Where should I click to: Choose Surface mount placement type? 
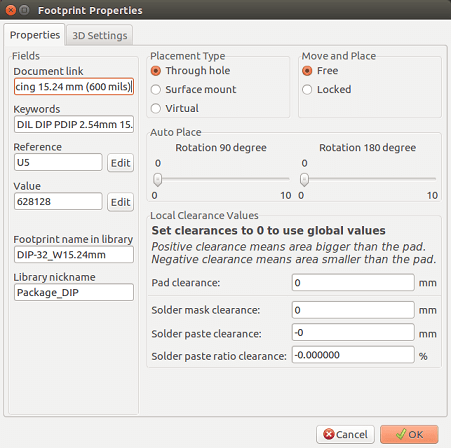(x=193, y=89)
